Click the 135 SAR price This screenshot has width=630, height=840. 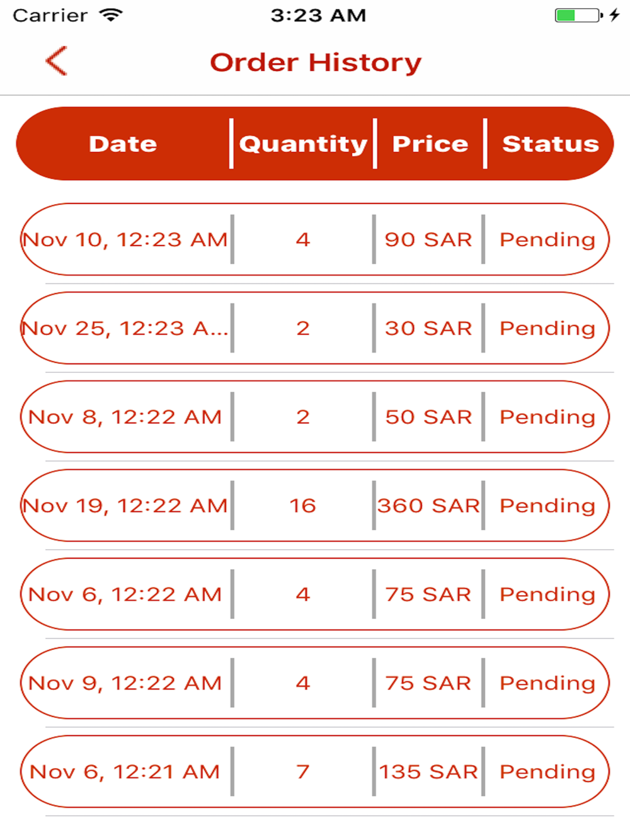pos(428,772)
